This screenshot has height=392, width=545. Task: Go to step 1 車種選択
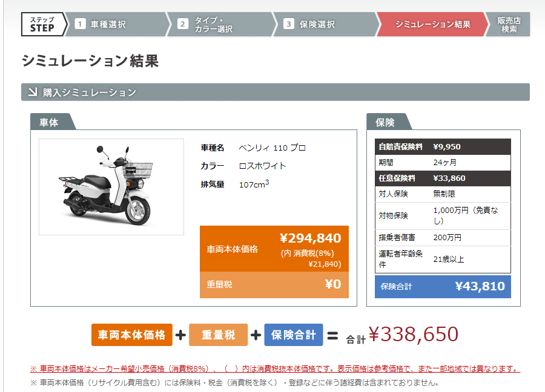click(x=117, y=24)
